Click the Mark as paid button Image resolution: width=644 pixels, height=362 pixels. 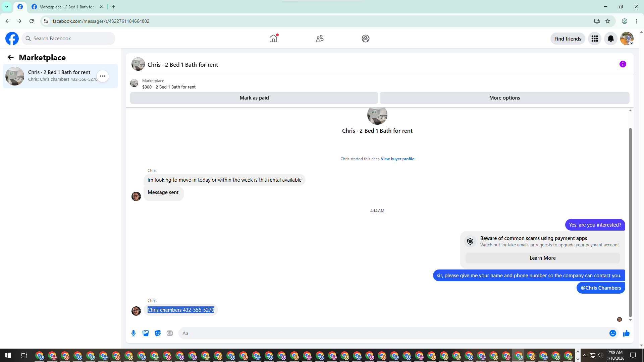pos(254,98)
